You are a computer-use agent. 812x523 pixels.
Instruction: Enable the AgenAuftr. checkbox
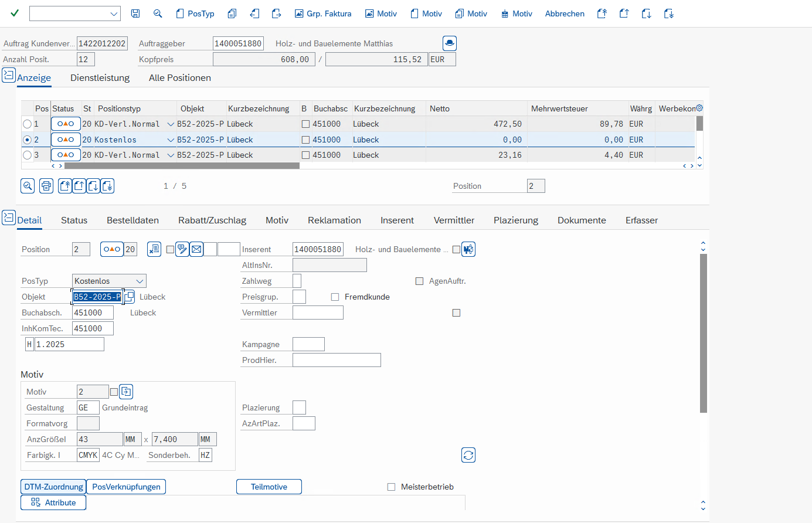click(419, 281)
